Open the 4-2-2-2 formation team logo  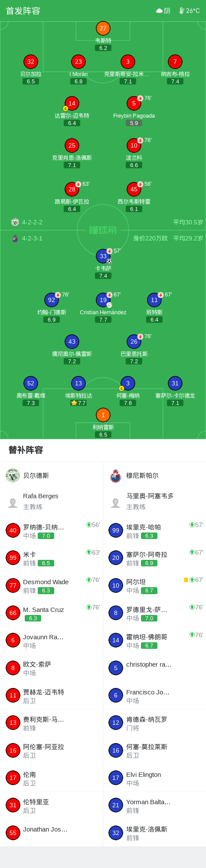[x=15, y=222]
